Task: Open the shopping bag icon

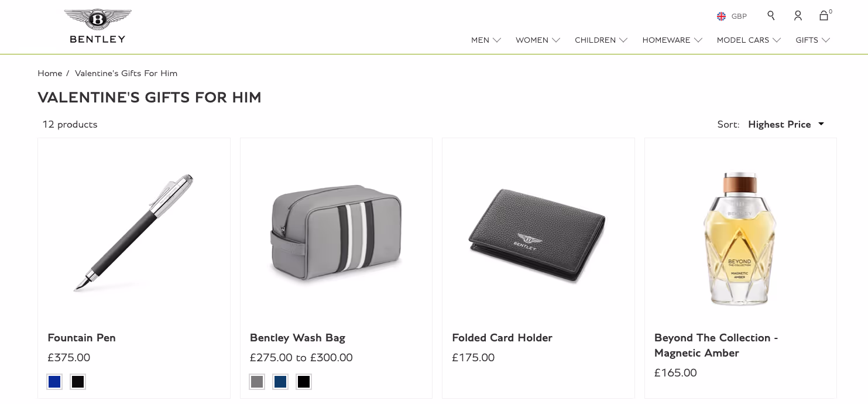Action: [824, 16]
